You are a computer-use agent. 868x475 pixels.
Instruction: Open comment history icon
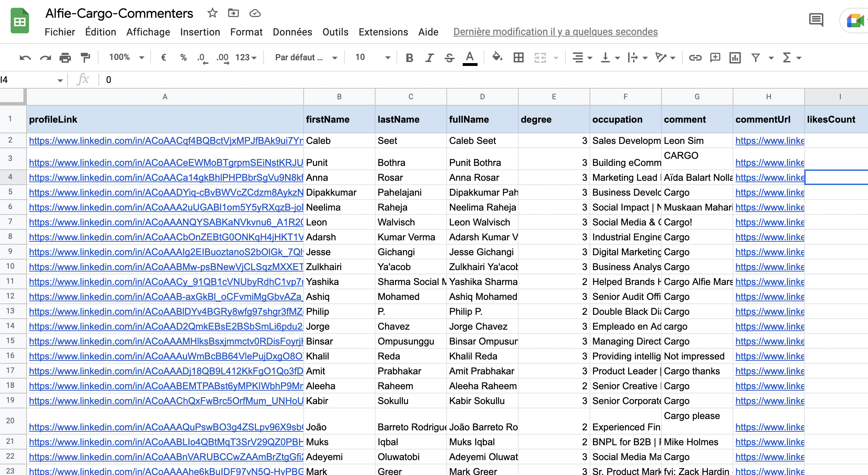(x=816, y=20)
